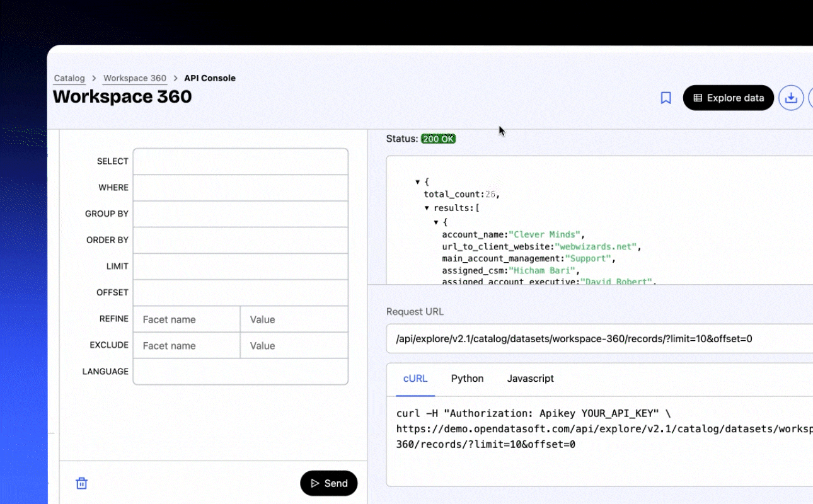This screenshot has height=504, width=813.
Task: Click the ORDER BY input
Action: coord(240,240)
